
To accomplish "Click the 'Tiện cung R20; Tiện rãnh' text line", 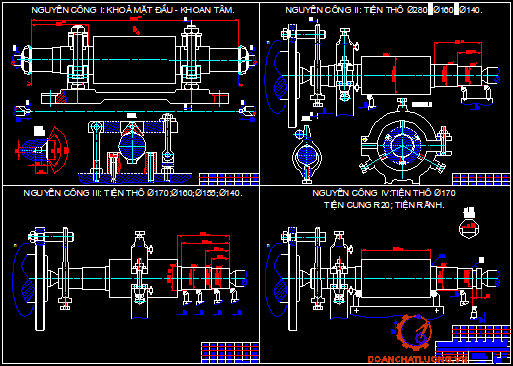I will (384, 205).
